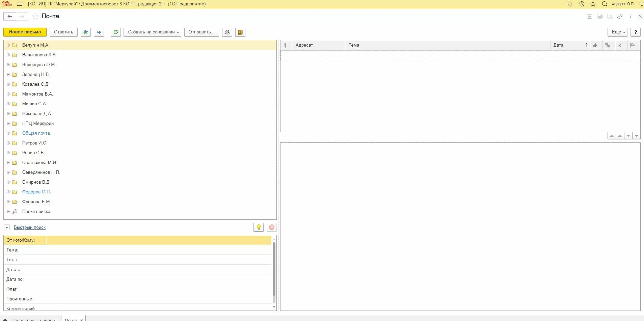Sort by the Адресат column header
Screen dimensions: 644x321
(x=319, y=45)
